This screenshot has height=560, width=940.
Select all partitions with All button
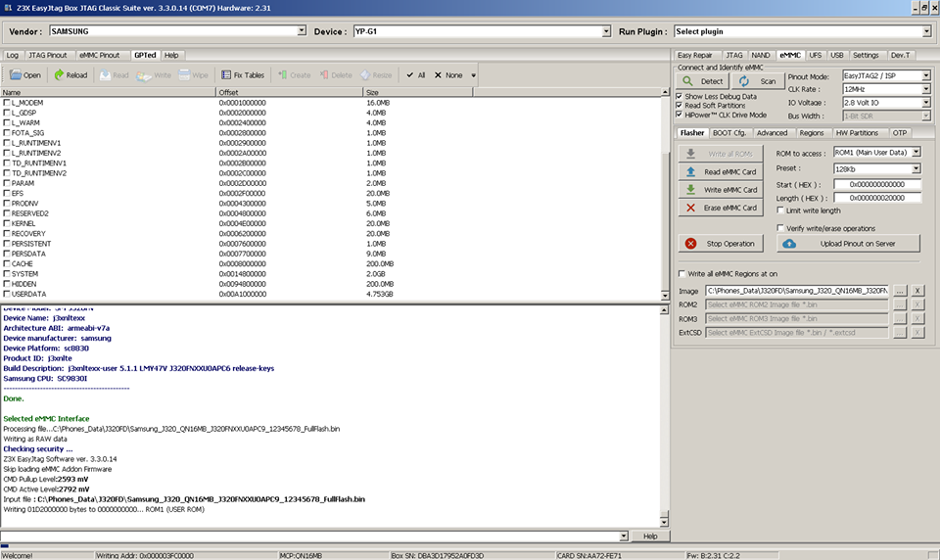[x=415, y=75]
